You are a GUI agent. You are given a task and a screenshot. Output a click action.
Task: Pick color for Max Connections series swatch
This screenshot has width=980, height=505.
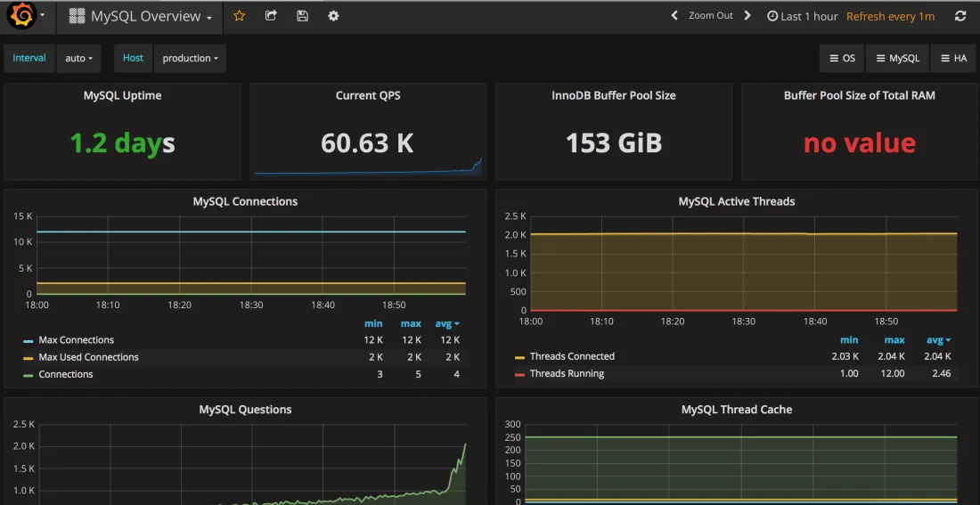(29, 341)
